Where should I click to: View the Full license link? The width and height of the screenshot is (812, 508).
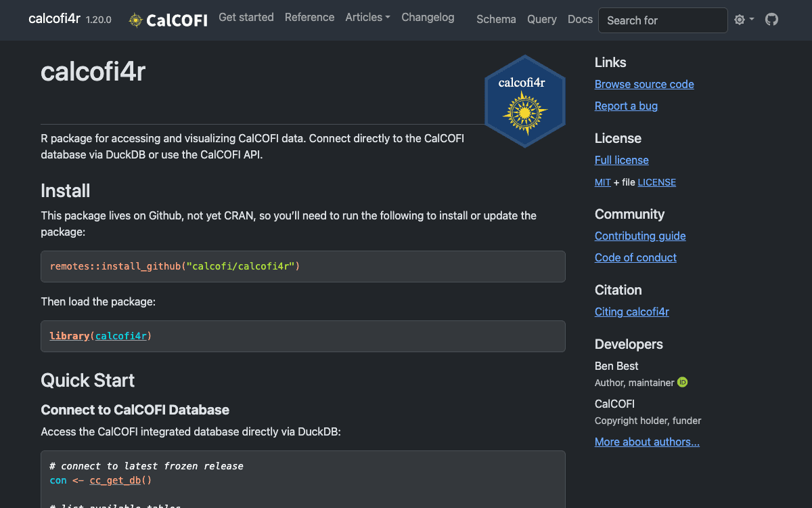[622, 160]
